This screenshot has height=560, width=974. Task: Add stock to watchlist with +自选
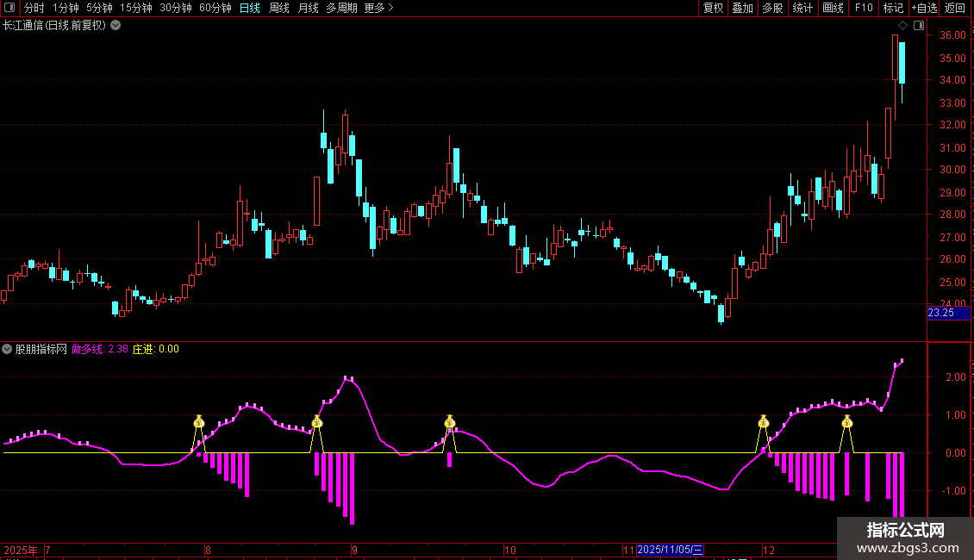[923, 9]
